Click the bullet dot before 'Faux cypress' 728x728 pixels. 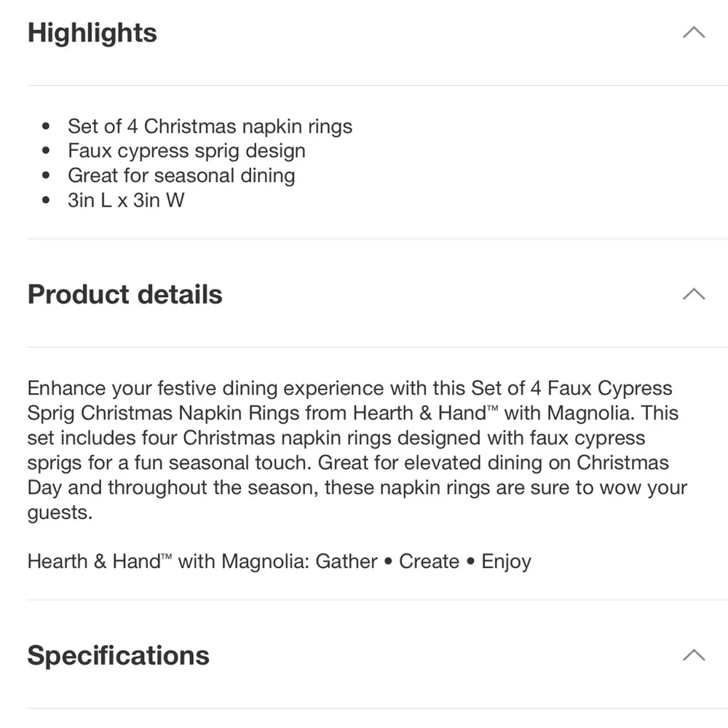tap(45, 151)
